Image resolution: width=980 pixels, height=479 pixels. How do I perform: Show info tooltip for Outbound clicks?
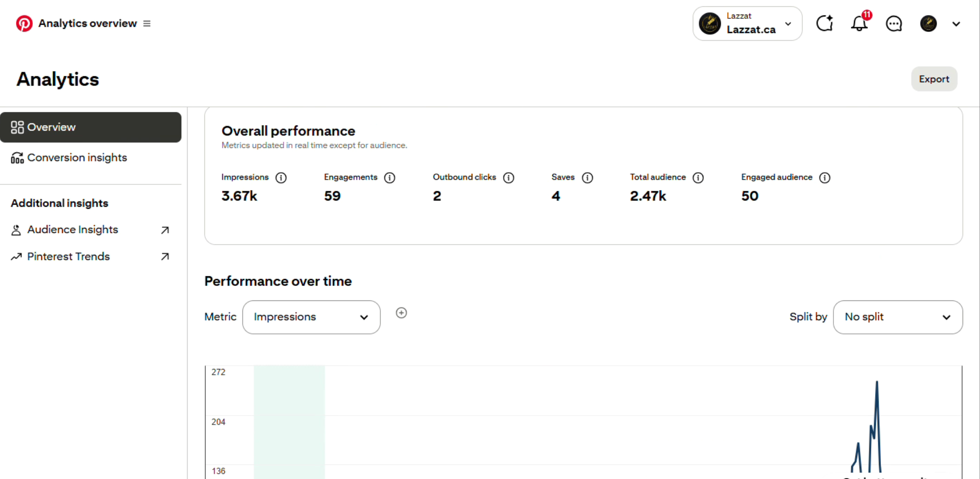[508, 178]
